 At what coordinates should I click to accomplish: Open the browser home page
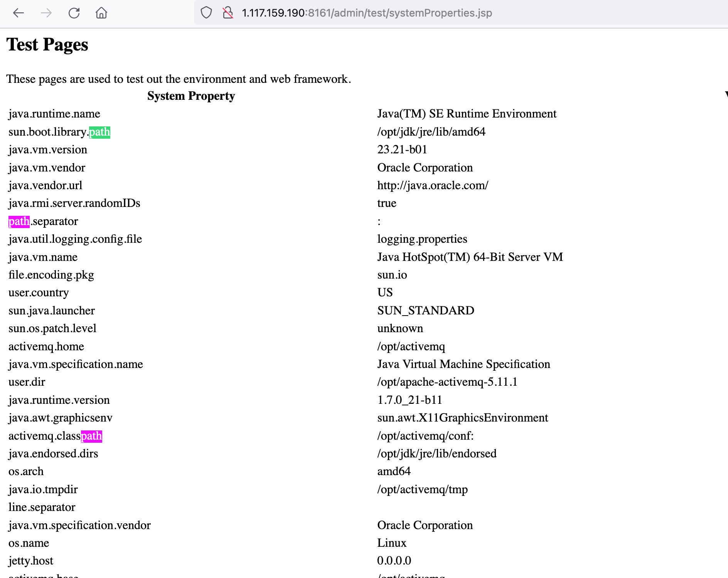click(x=101, y=13)
